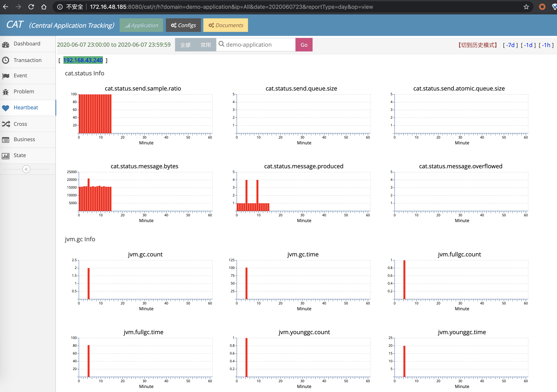Viewport: 557px width, 392px height.
Task: Toggle the 常用 domain filter
Action: pyautogui.click(x=206, y=45)
